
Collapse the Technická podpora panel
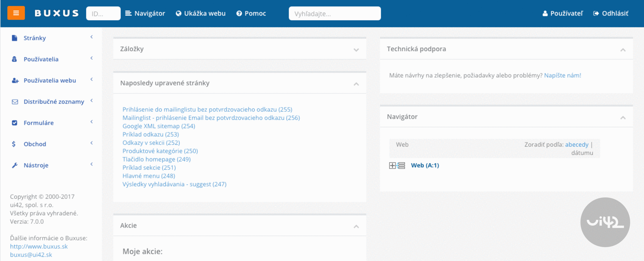pyautogui.click(x=623, y=50)
